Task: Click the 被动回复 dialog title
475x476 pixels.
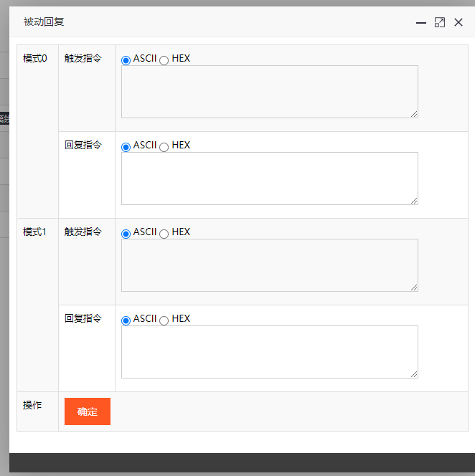Action: click(x=44, y=22)
